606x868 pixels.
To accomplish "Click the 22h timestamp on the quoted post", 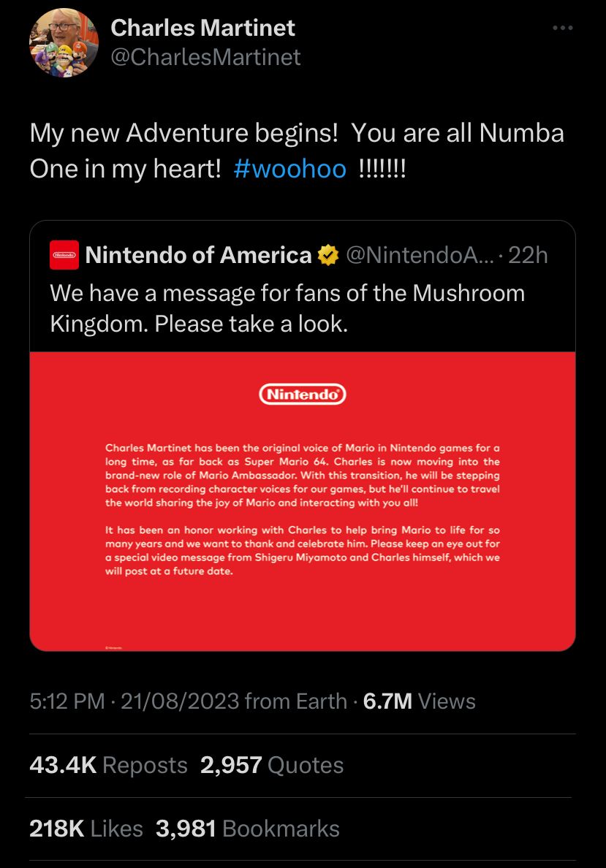I will (x=527, y=255).
